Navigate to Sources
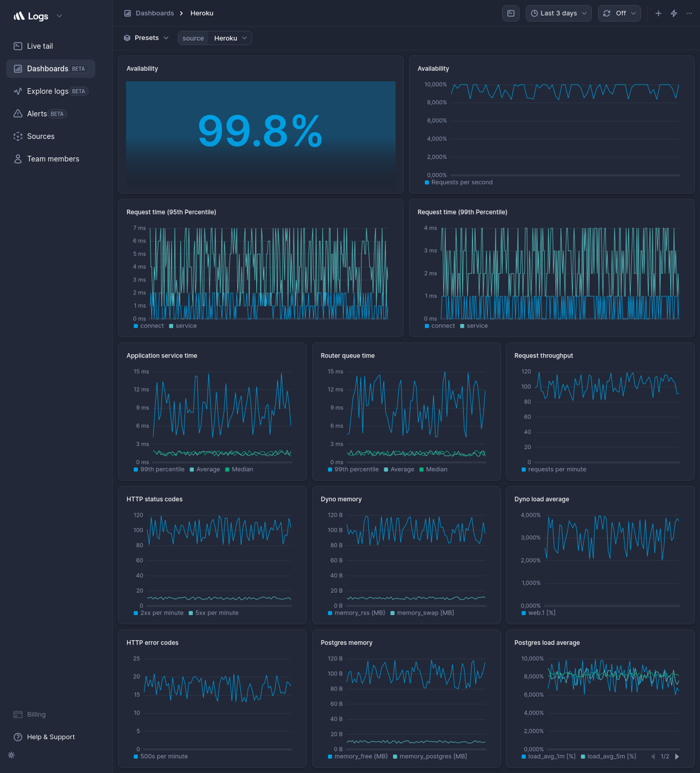Screen dimensions: 700x773 (x=50, y=136)
